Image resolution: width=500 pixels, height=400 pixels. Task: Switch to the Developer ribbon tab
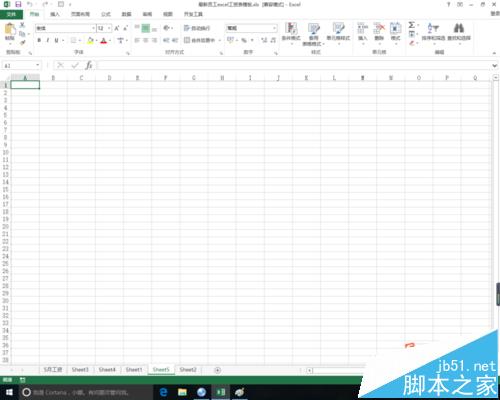193,14
